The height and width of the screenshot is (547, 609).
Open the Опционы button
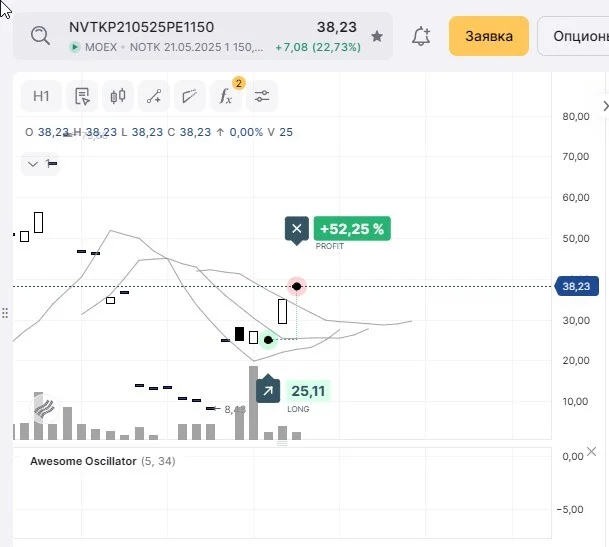tap(574, 36)
